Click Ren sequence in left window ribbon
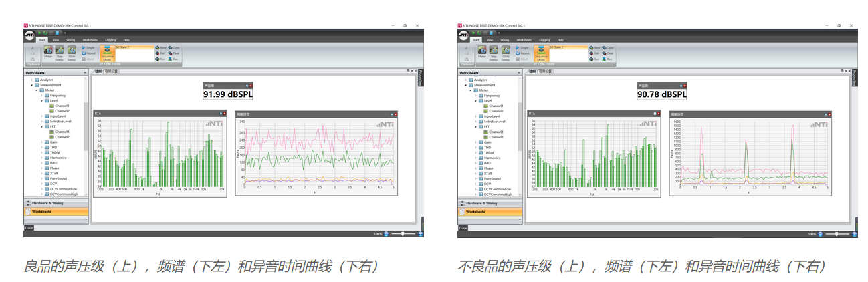The height and width of the screenshot is (282, 868). point(160,59)
